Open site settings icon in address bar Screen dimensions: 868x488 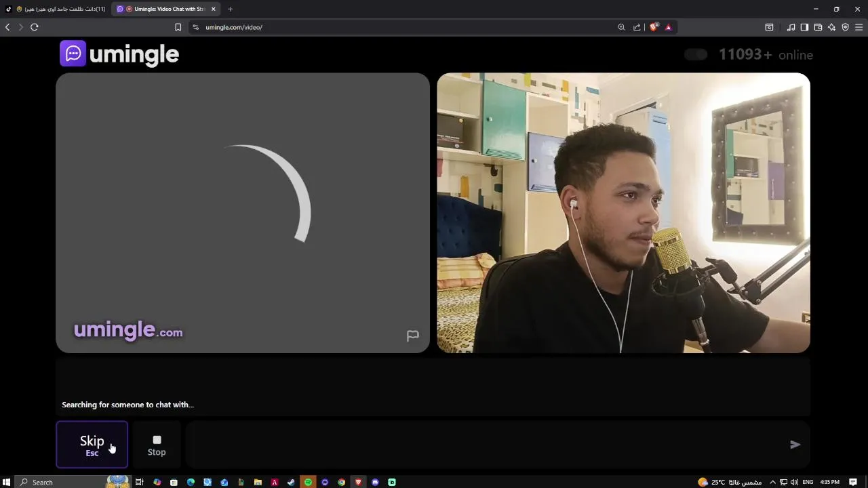point(195,27)
